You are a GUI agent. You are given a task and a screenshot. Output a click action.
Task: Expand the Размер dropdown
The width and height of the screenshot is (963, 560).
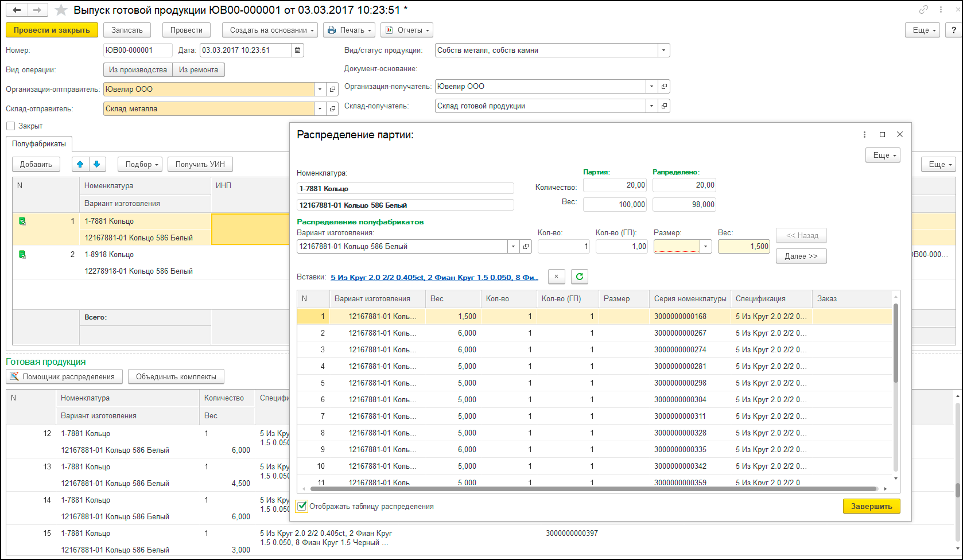point(706,247)
